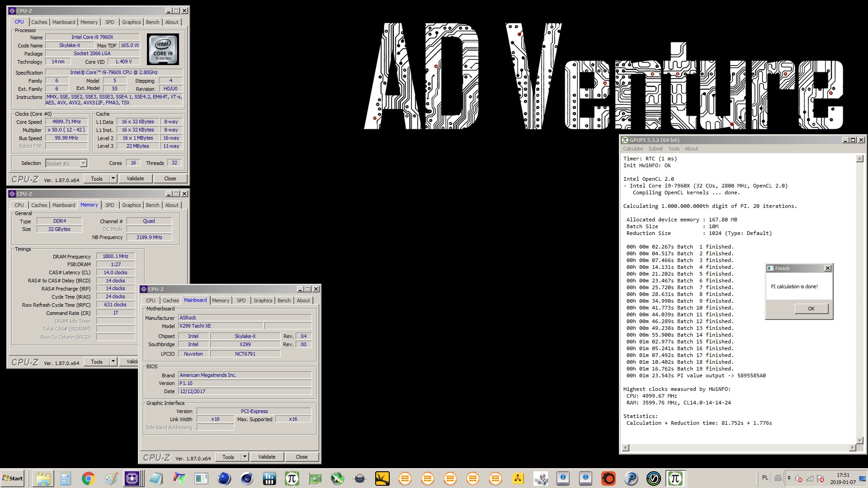Launch the V-Ray circular V taskbar icon
868x488 pixels.
(653, 479)
